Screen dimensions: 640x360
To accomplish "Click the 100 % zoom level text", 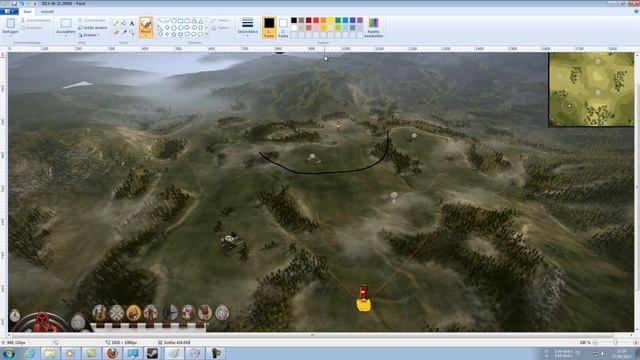I will tap(585, 342).
